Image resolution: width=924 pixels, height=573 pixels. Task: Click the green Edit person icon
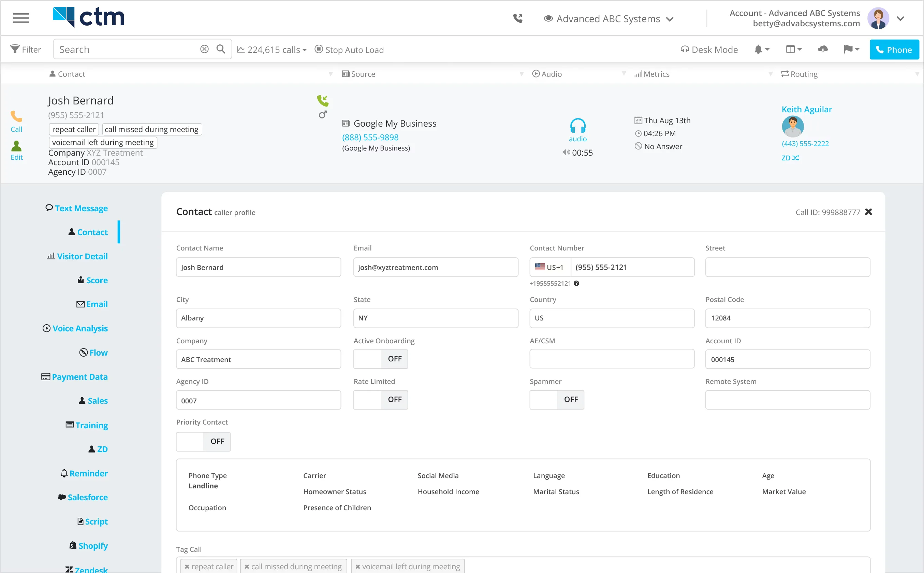click(x=16, y=146)
